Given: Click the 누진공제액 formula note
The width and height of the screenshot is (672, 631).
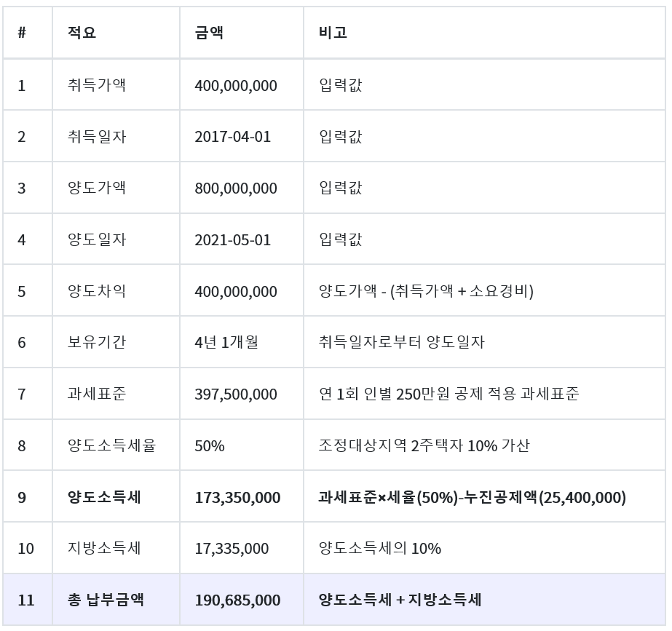Looking at the screenshot, I should pyautogui.click(x=472, y=497).
